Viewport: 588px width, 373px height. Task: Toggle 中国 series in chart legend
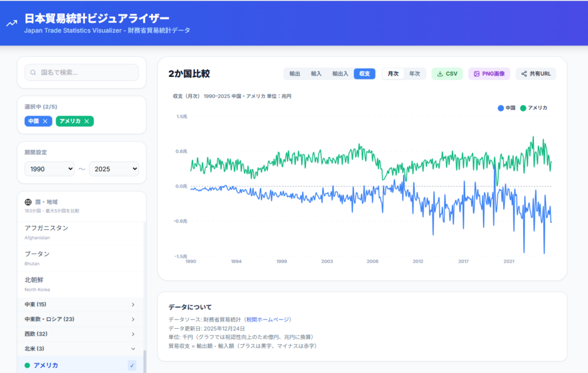tap(506, 108)
